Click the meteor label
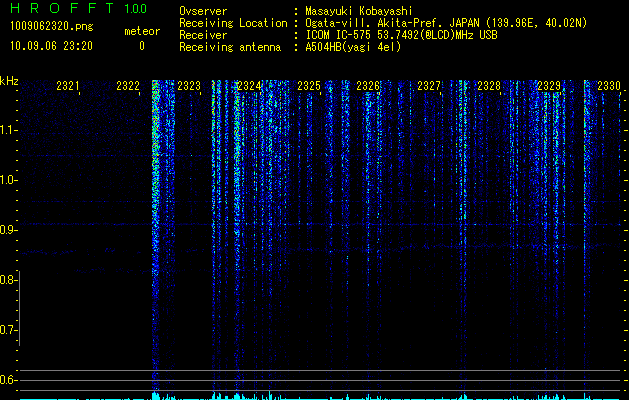 pyautogui.click(x=142, y=31)
